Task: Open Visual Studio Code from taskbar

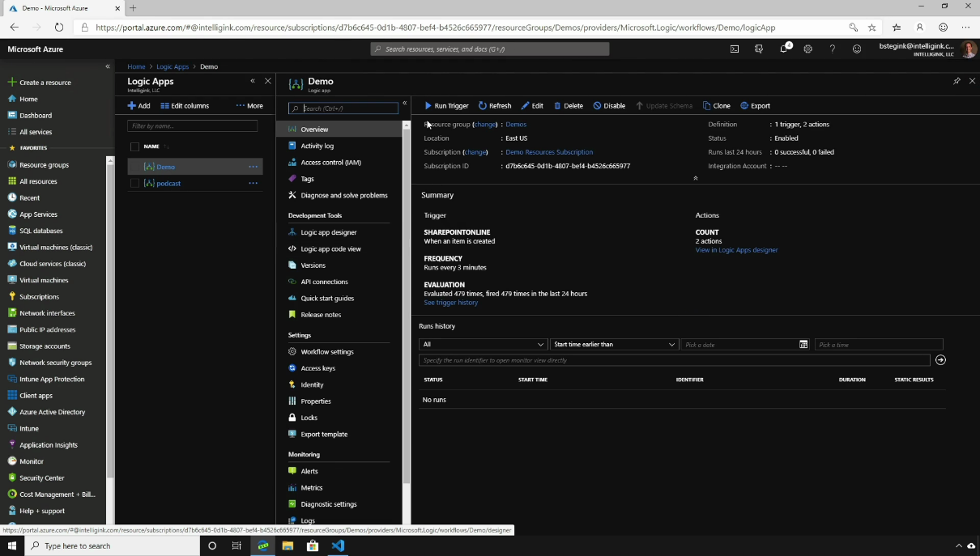Action: tap(338, 545)
